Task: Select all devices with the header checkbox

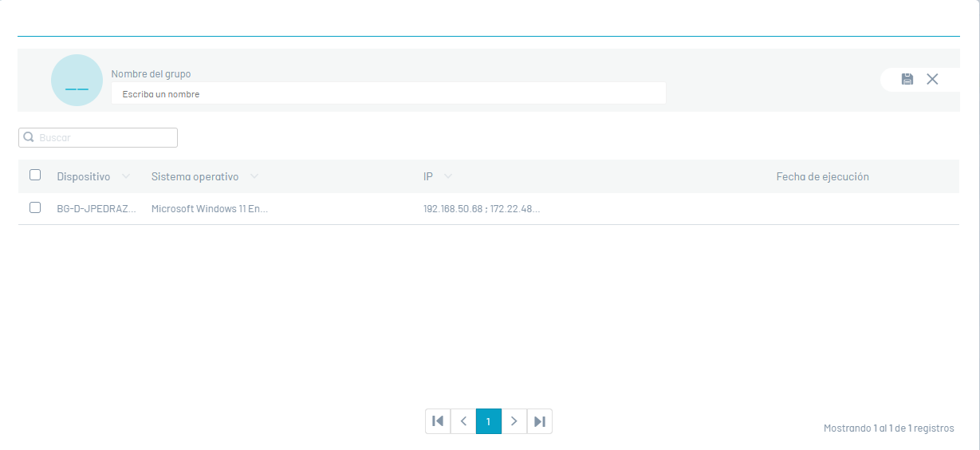Action: pos(35,175)
